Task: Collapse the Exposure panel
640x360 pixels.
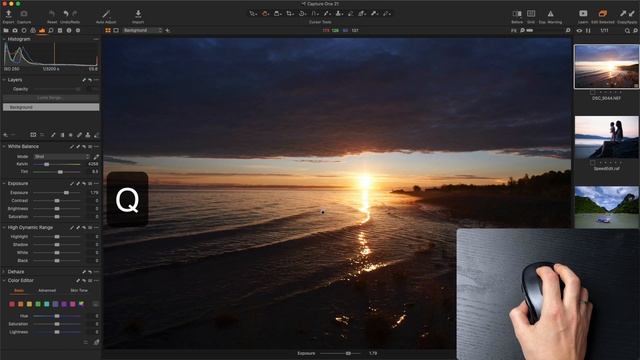Action: pyautogui.click(x=4, y=184)
